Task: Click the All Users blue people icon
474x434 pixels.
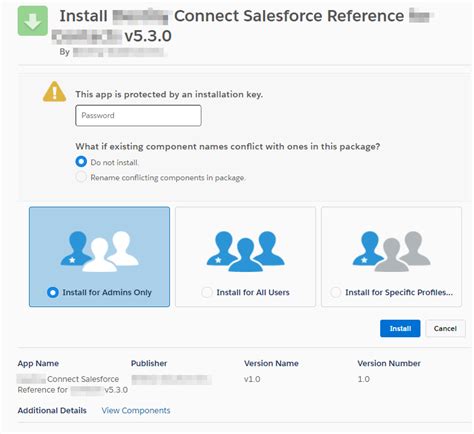Action: pyautogui.click(x=245, y=252)
